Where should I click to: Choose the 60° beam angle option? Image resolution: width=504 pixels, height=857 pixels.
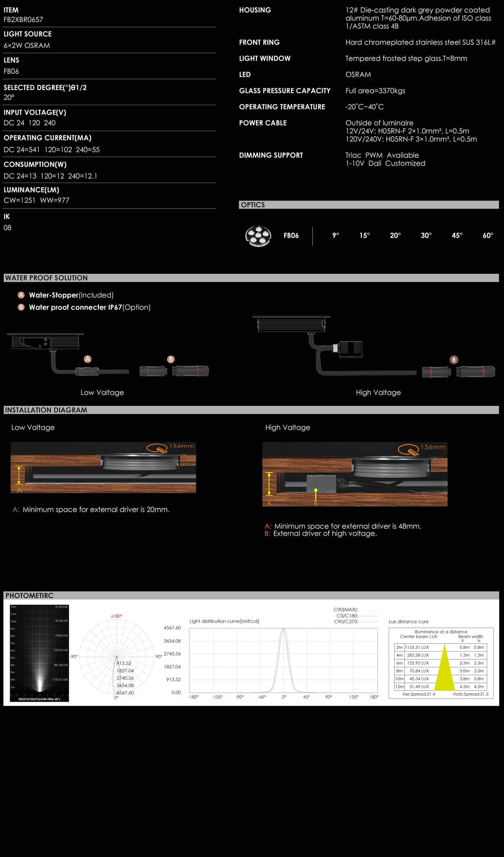[488, 236]
